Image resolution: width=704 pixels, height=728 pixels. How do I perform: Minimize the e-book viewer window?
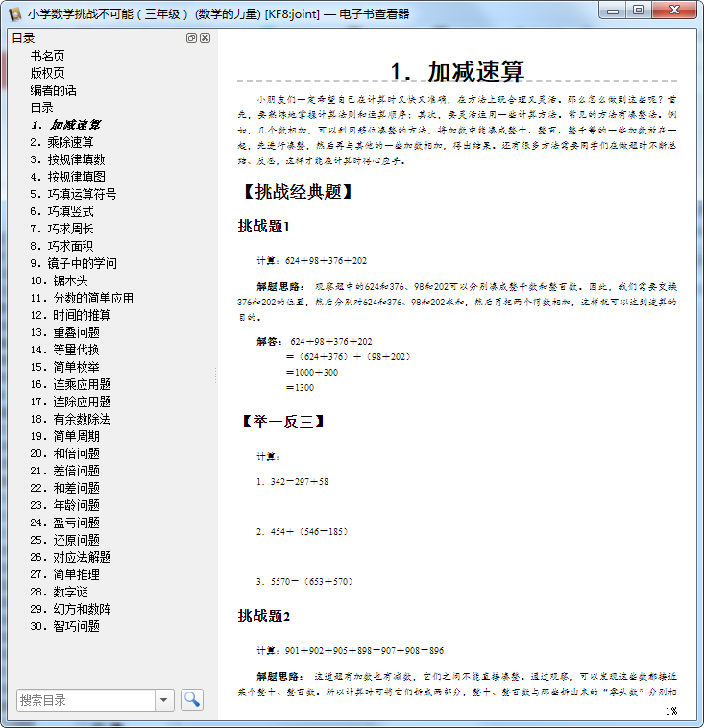613,12
